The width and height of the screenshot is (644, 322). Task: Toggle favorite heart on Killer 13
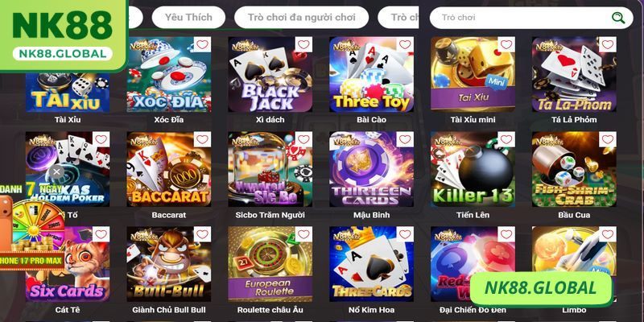(506, 139)
